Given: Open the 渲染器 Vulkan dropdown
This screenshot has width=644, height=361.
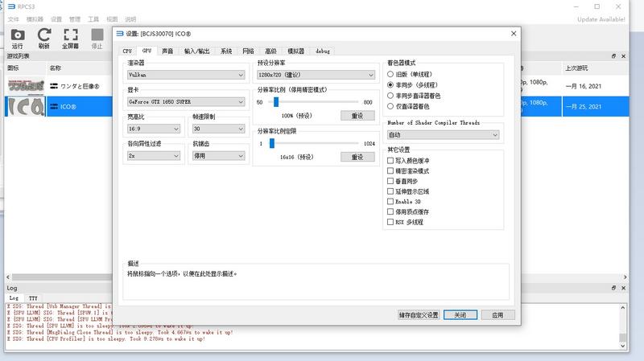Looking at the screenshot, I should point(186,75).
